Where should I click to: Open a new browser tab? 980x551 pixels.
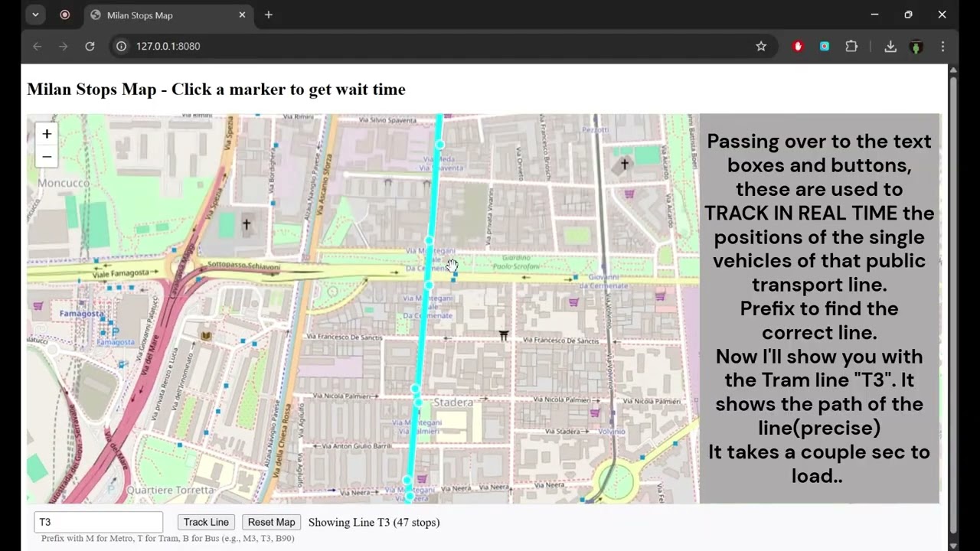[268, 15]
